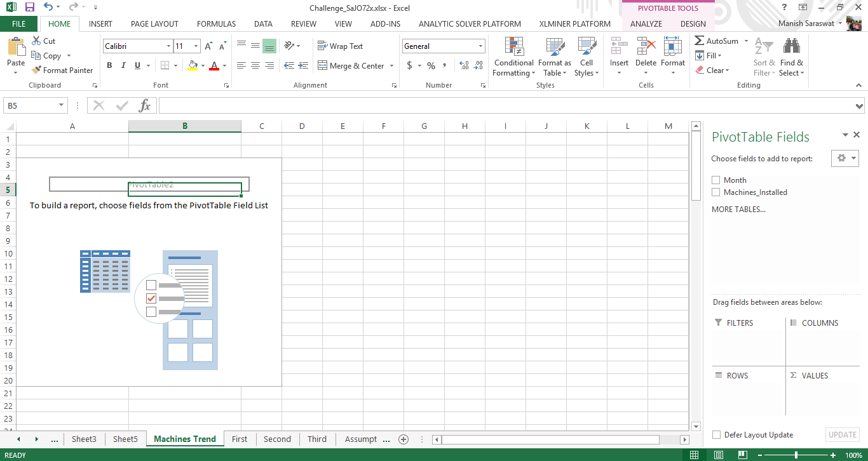The image size is (868, 461).
Task: Expand the number format dropdown
Action: 480,46
